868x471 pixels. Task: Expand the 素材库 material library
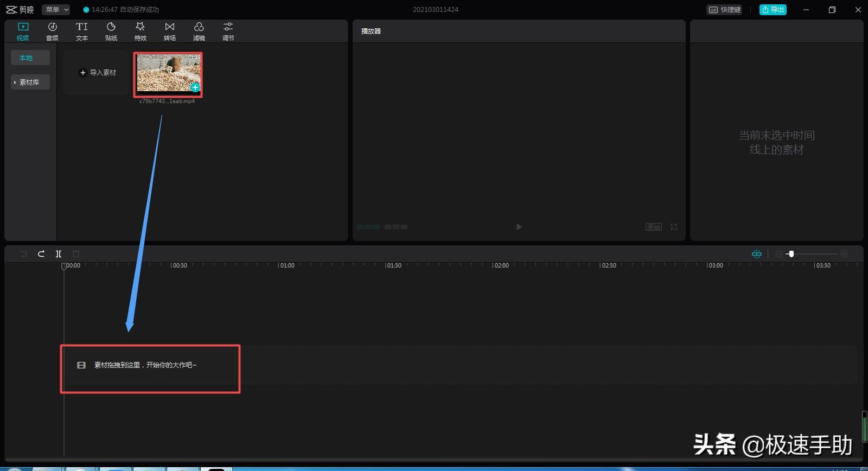click(30, 82)
